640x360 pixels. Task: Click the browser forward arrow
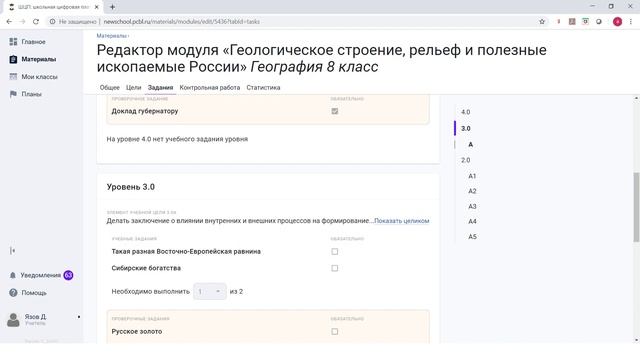22,22
